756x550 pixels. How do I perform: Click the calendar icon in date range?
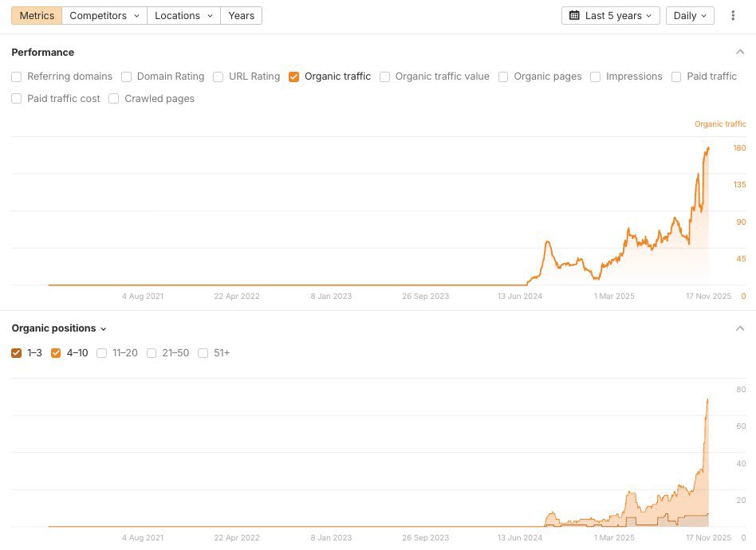(x=574, y=15)
